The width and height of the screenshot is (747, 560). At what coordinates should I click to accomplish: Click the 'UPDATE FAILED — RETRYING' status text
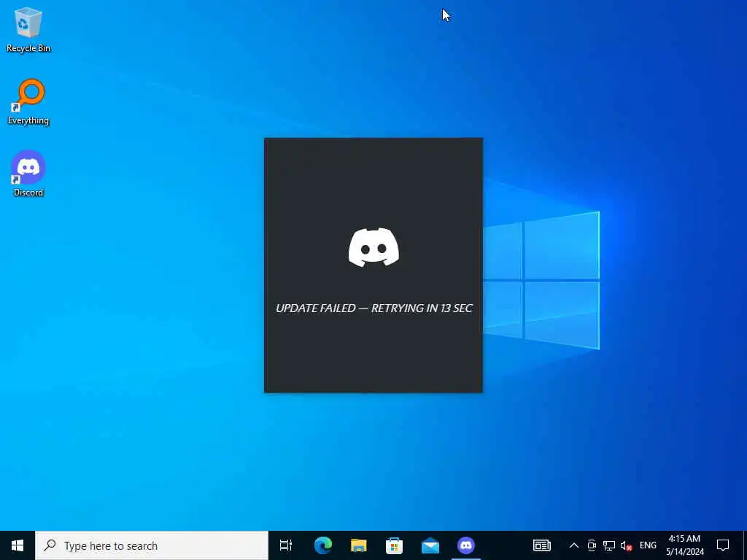point(374,308)
